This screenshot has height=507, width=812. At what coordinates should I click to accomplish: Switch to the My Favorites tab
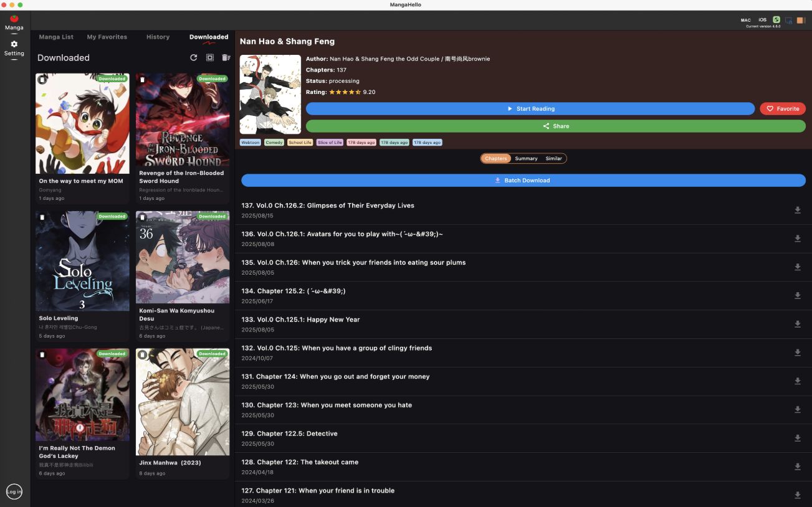(x=107, y=37)
